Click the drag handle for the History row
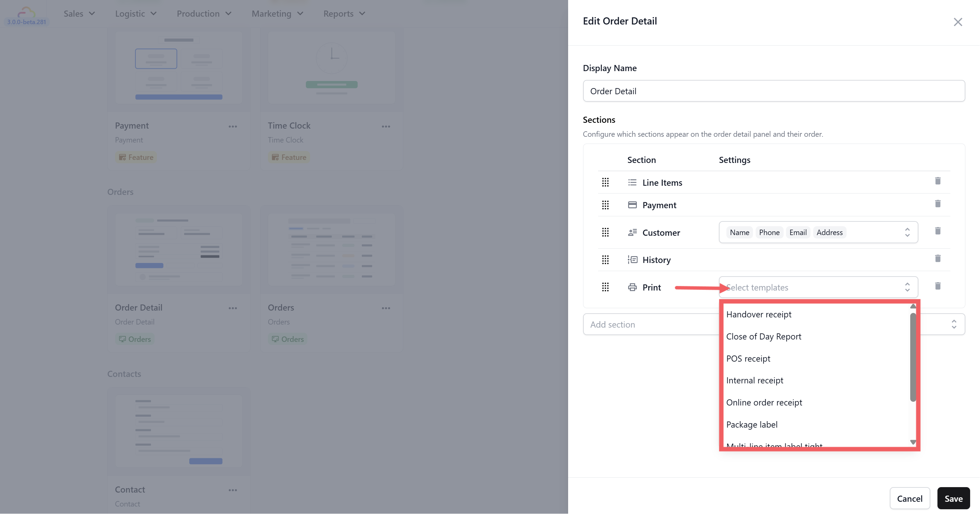980x514 pixels. tap(605, 260)
